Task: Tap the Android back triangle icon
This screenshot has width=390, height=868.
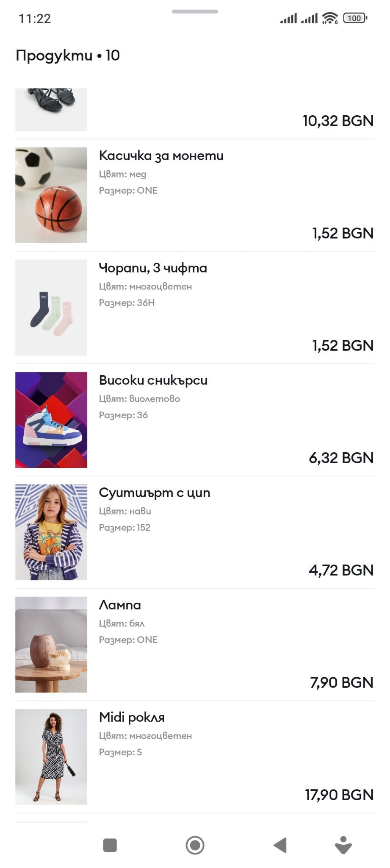Action: 280,845
